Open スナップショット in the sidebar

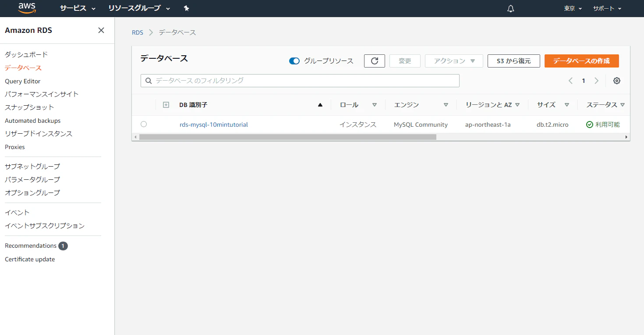pyautogui.click(x=29, y=107)
